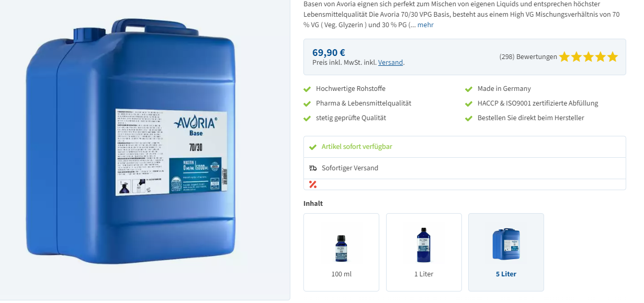Click the red percent discount icon
The height and width of the screenshot is (303, 644).
tap(313, 184)
